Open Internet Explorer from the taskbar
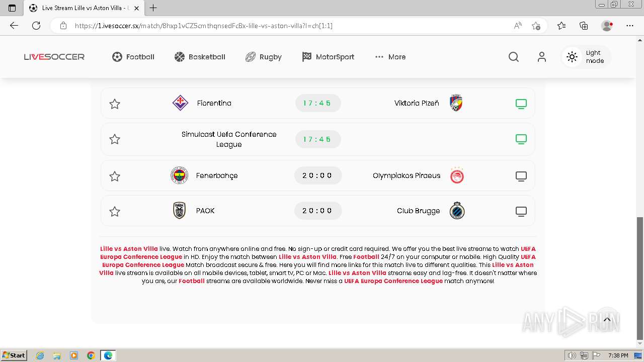 point(40,355)
